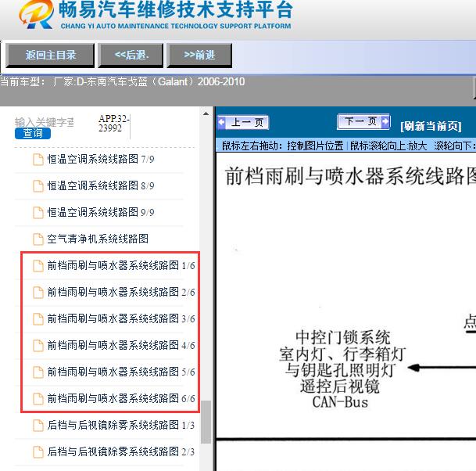The width and height of the screenshot is (476, 471).
Task: Click document icon for 恒温空调系统线路图 9/9
Action: tap(38, 213)
